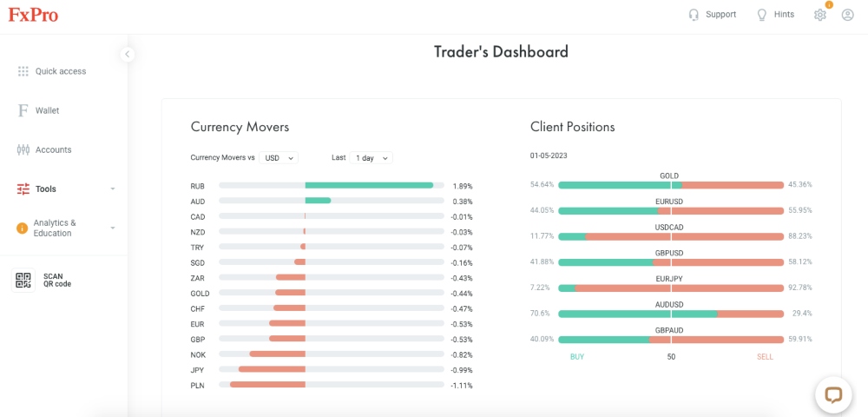Click the TRY mover bar

click(x=331, y=247)
